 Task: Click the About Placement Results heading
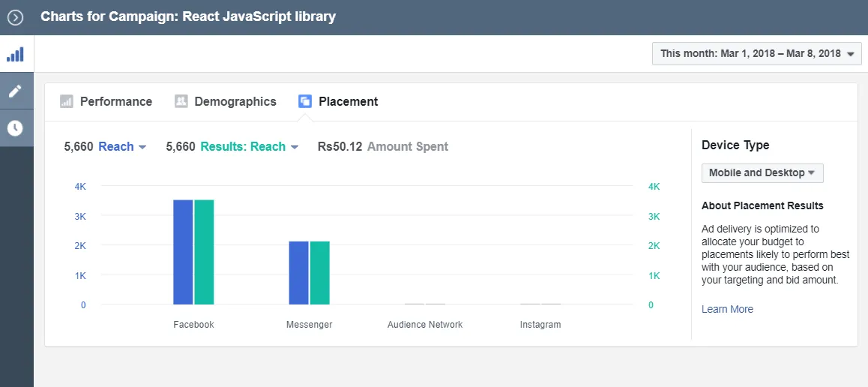762,206
